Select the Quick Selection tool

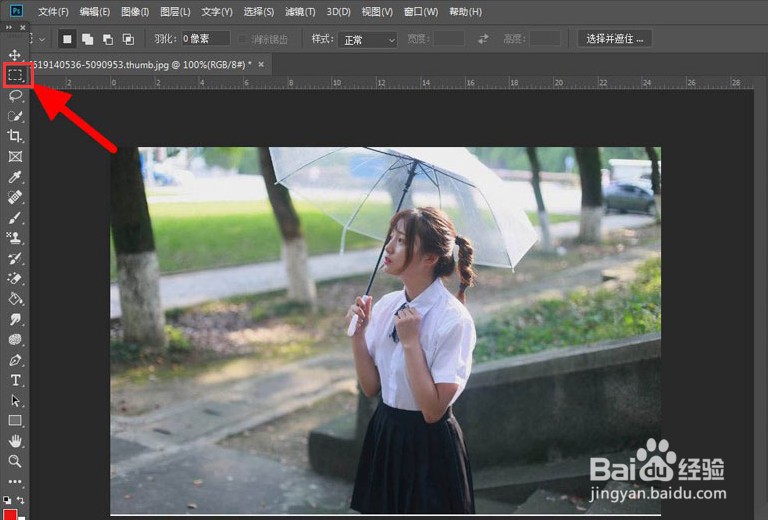[x=15, y=116]
